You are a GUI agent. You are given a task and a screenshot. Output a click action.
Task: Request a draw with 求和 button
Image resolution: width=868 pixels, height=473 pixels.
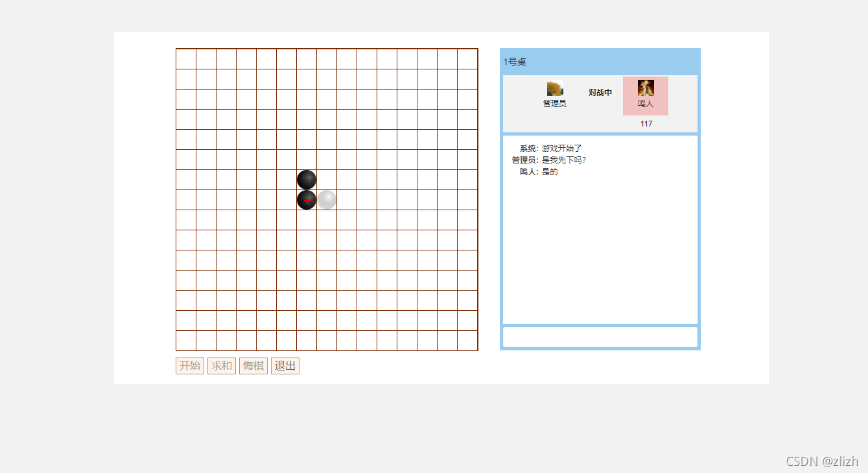(222, 366)
